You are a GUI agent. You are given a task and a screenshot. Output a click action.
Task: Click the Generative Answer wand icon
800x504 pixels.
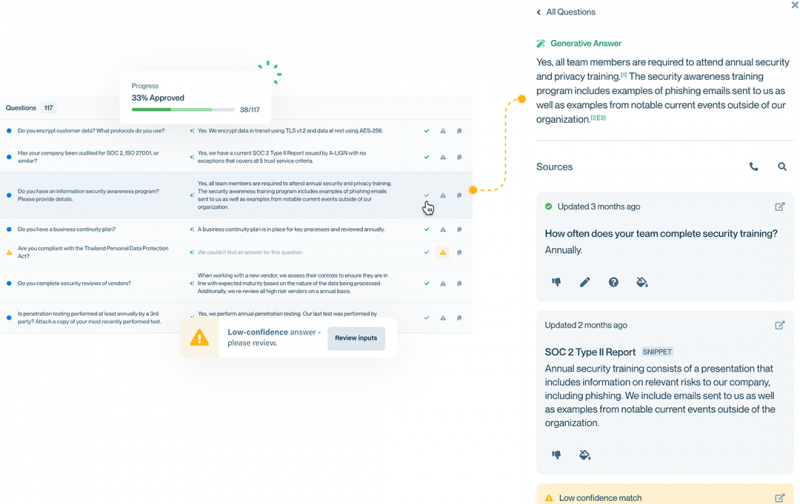541,43
